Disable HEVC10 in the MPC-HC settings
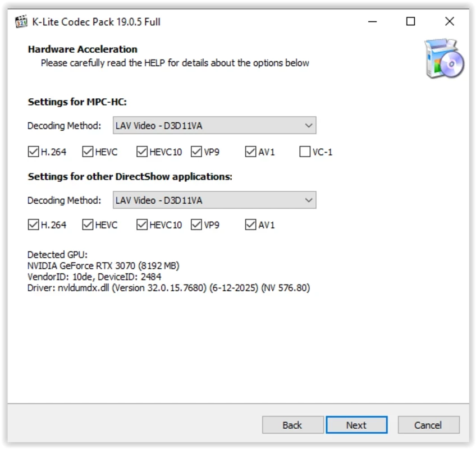The image size is (476, 449). click(142, 152)
